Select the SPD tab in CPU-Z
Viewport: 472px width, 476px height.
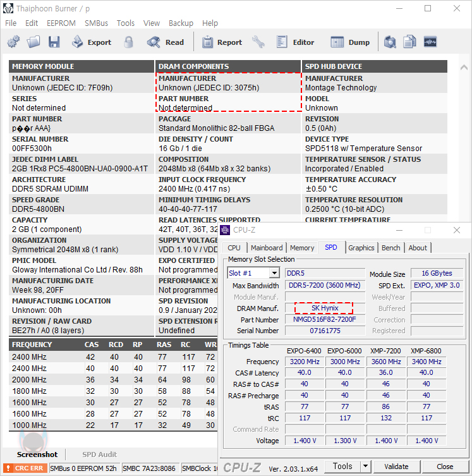click(331, 247)
